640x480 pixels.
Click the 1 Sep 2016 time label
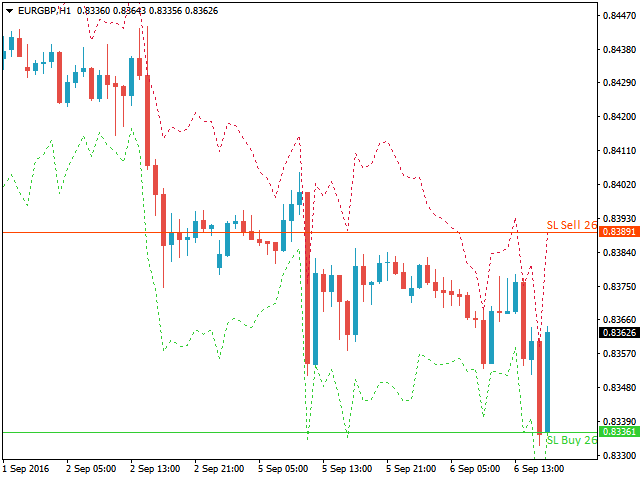pos(26,469)
